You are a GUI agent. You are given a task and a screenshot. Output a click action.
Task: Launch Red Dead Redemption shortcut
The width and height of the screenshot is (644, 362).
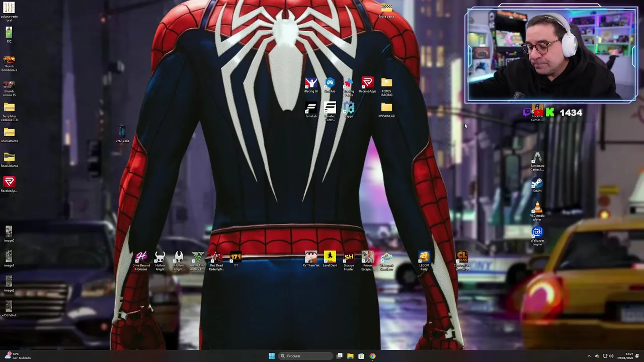(216, 261)
